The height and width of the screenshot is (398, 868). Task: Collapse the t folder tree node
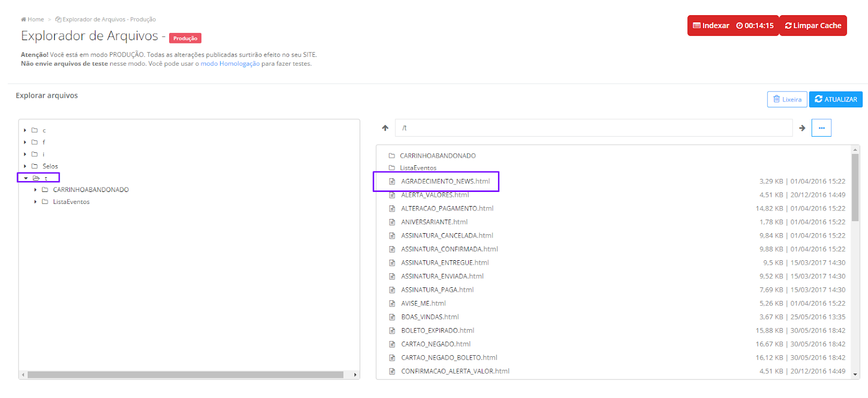tap(25, 178)
